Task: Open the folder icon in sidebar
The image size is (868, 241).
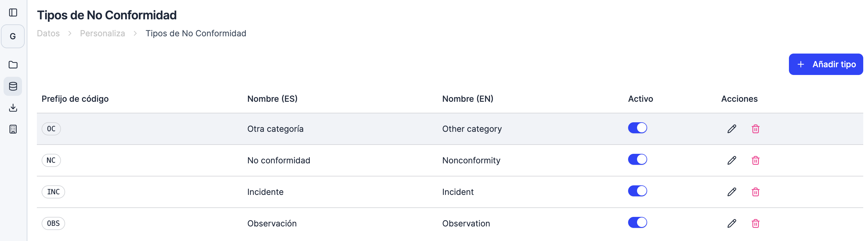Action: pos(13,65)
